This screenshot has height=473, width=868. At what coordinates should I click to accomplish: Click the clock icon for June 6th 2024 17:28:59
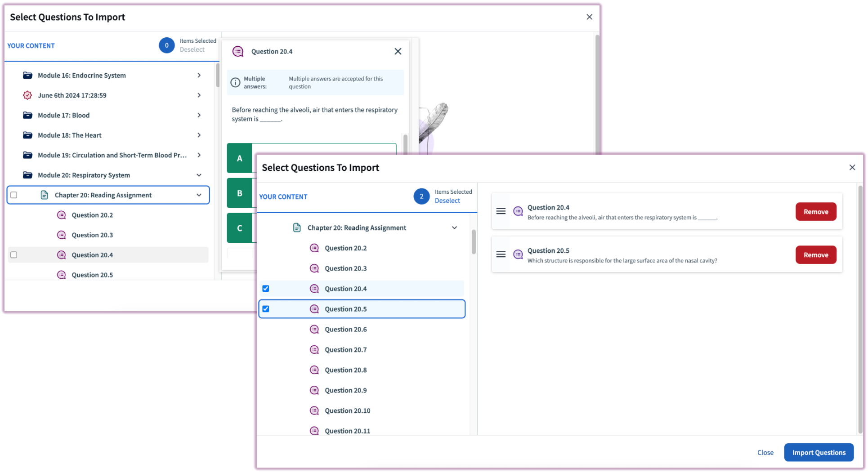(x=27, y=95)
